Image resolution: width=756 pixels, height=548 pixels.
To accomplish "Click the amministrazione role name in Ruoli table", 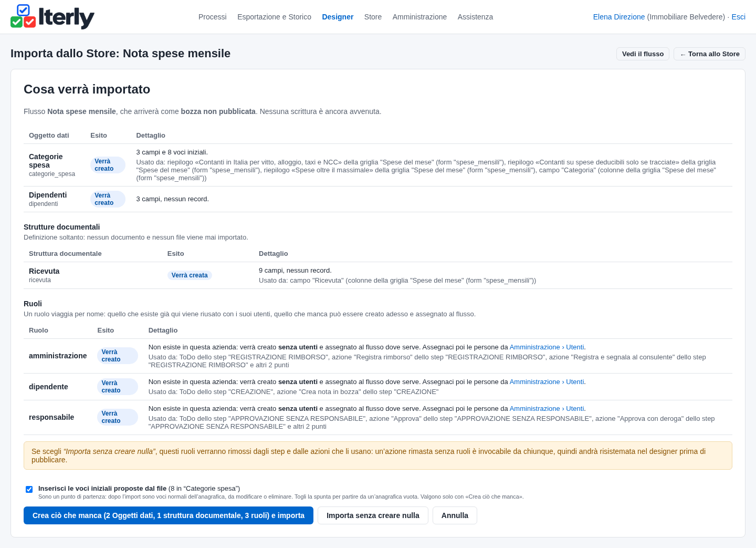I will pyautogui.click(x=58, y=356).
